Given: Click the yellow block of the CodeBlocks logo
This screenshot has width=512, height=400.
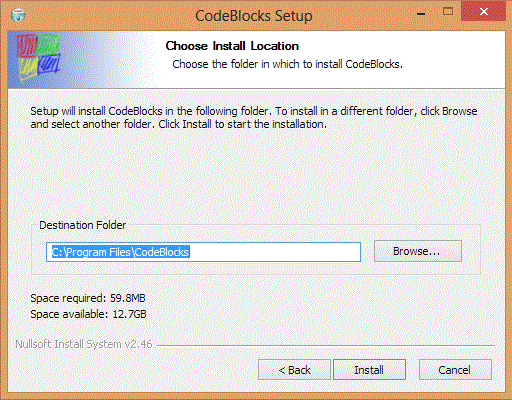Looking at the screenshot, I should [x=28, y=69].
